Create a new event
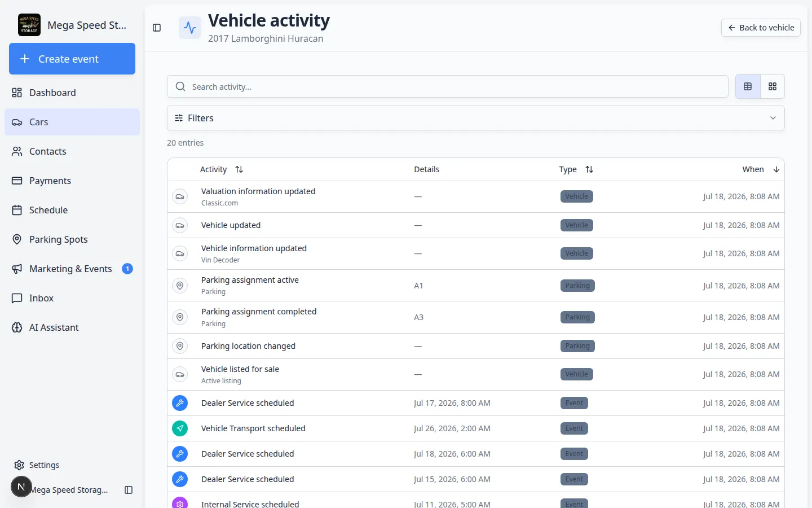This screenshot has height=508, width=812. 72,59
